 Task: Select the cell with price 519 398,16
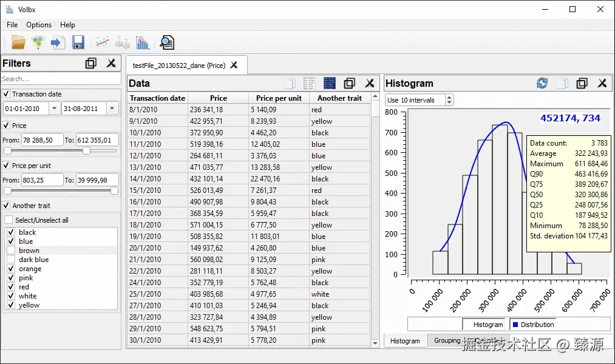219,144
